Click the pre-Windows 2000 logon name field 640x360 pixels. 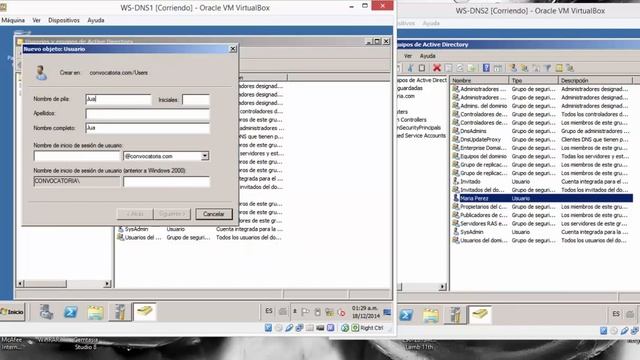(167, 182)
